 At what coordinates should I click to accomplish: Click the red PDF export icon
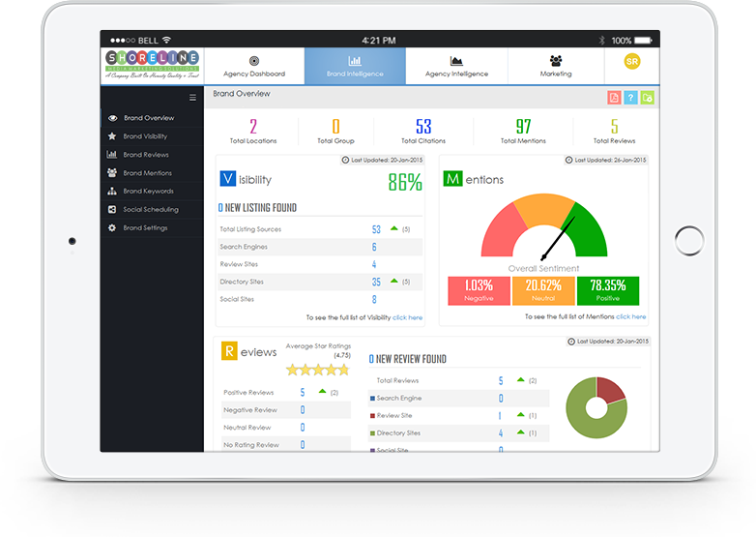point(613,98)
